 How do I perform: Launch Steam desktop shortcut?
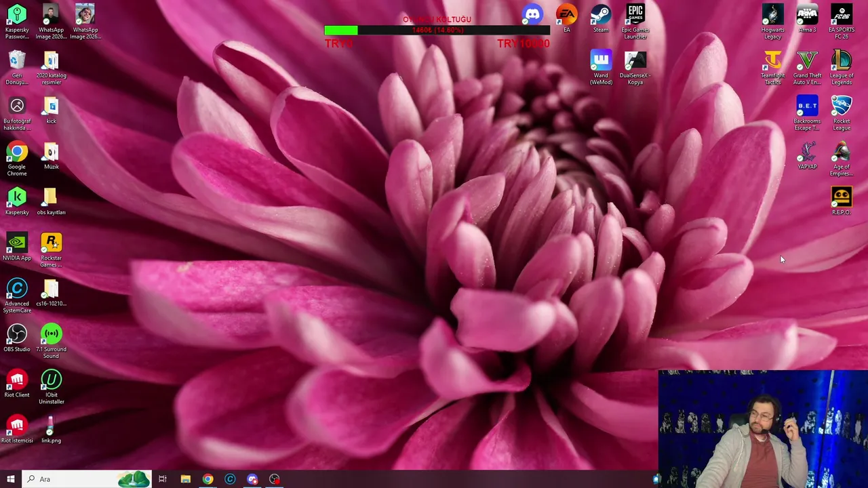click(x=601, y=18)
